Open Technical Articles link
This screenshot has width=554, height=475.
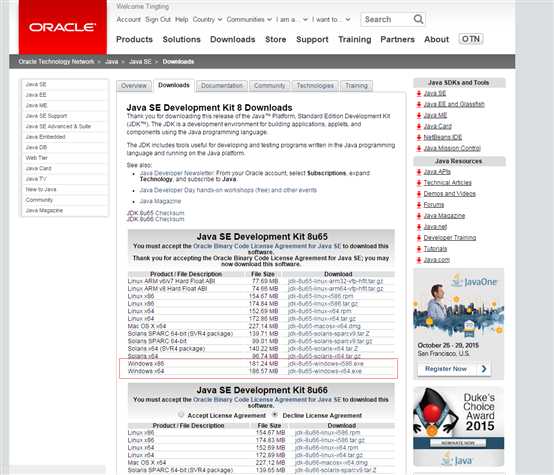447,183
